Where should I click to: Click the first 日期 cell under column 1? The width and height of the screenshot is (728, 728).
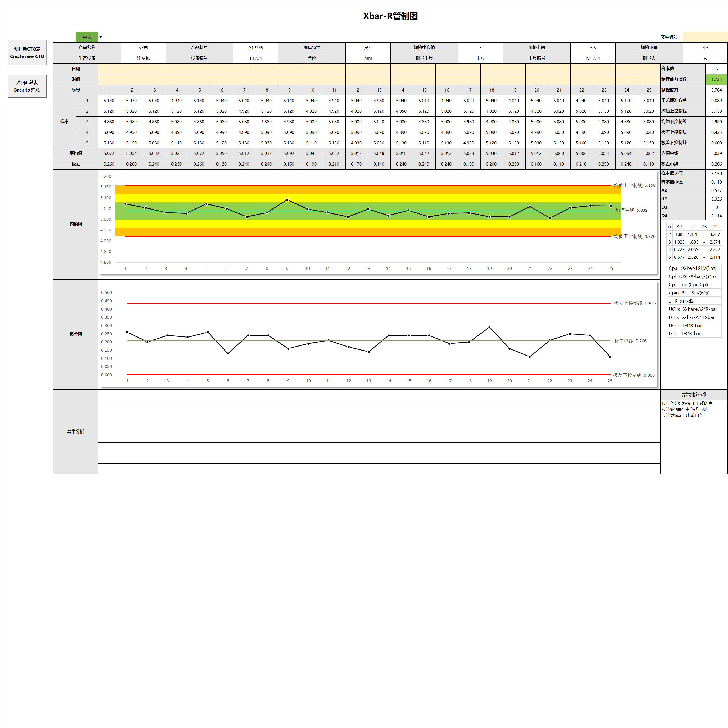click(x=110, y=69)
